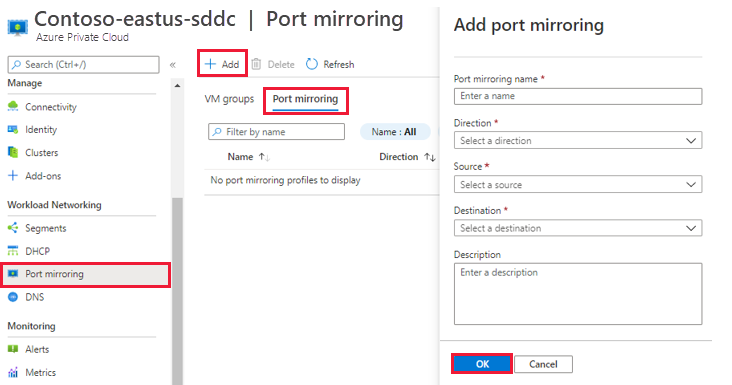
Task: Click the Alerts icon in sidebar
Action: click(x=13, y=349)
